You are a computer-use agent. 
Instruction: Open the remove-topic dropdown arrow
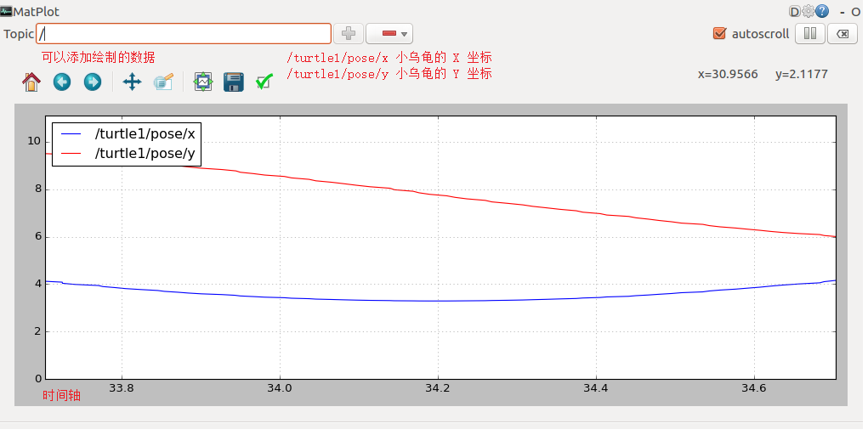(405, 34)
